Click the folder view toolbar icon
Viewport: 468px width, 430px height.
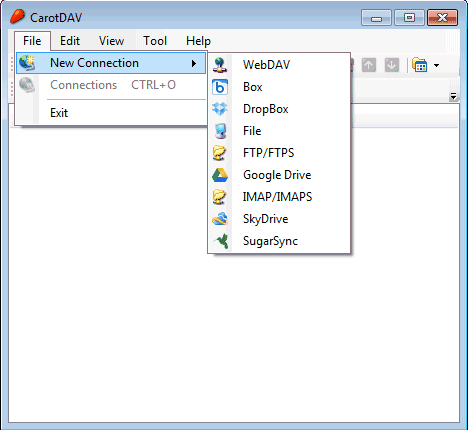tap(420, 65)
